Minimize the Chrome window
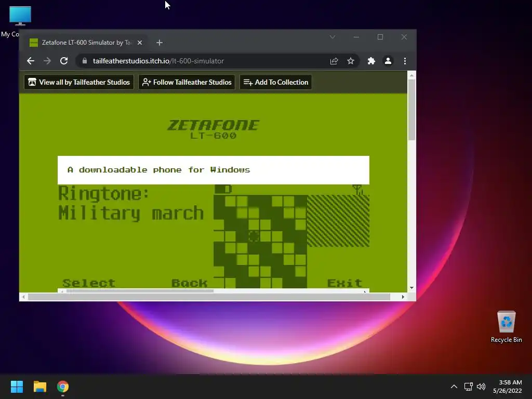 (356, 37)
